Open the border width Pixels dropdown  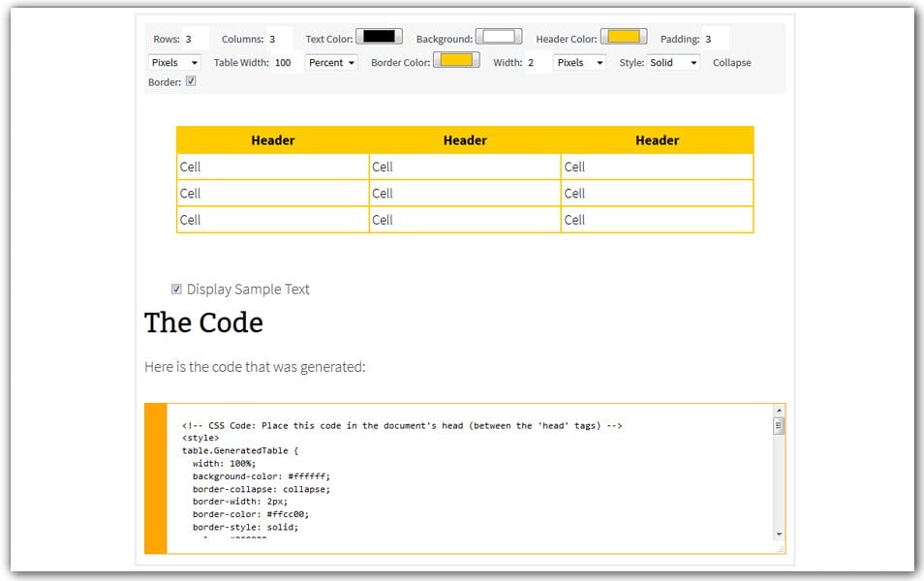tap(579, 62)
